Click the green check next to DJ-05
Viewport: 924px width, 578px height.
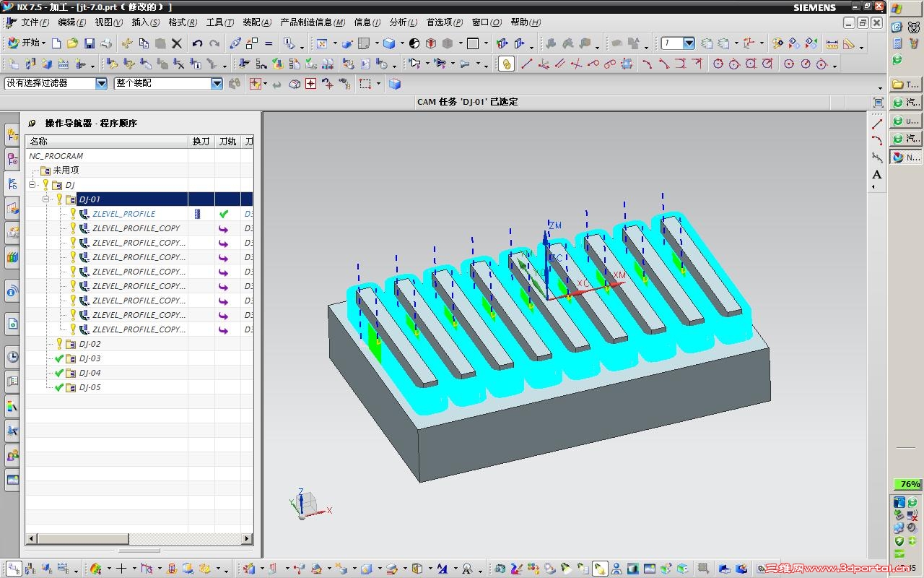pos(59,387)
